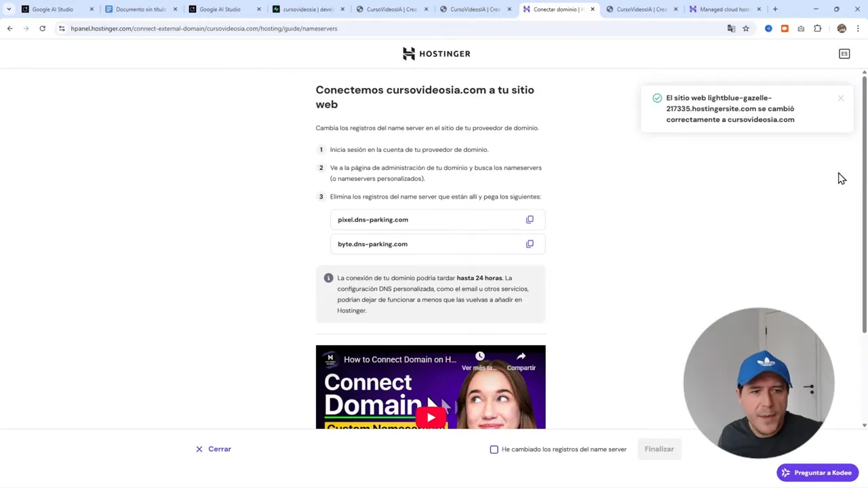868x488 pixels.
Task: Click the browser back arrow
Action: point(9,28)
